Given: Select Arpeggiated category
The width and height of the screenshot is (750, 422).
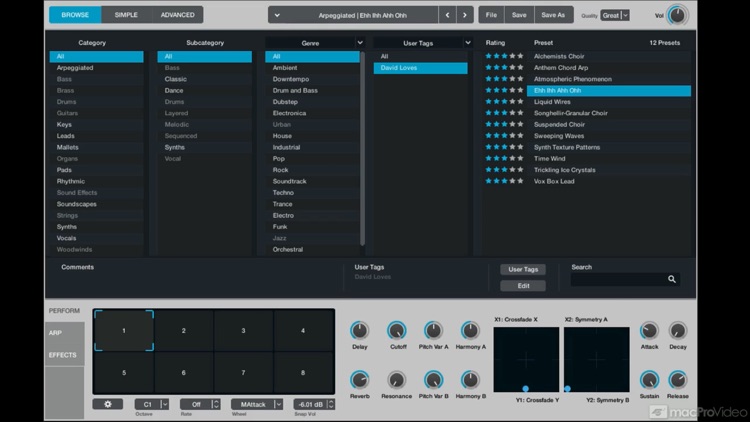Looking at the screenshot, I should (96, 68).
